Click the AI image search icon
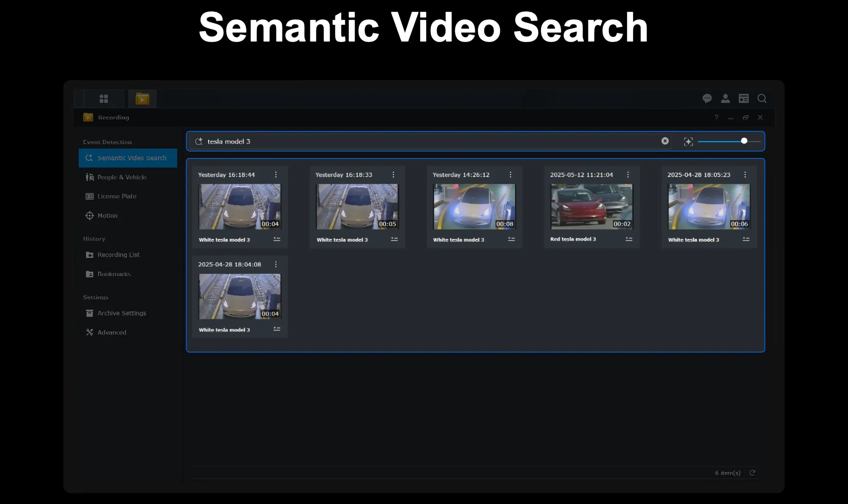 tap(688, 142)
